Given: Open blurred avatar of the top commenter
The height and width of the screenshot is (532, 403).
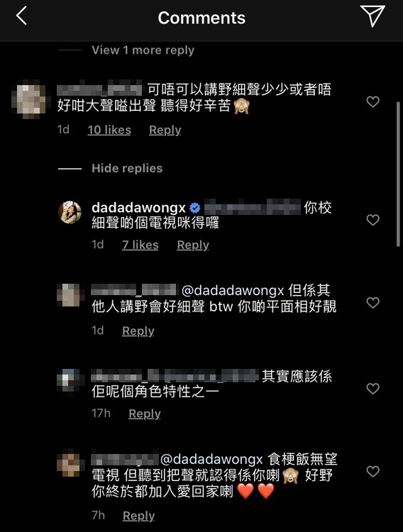Looking at the screenshot, I should point(29,99).
